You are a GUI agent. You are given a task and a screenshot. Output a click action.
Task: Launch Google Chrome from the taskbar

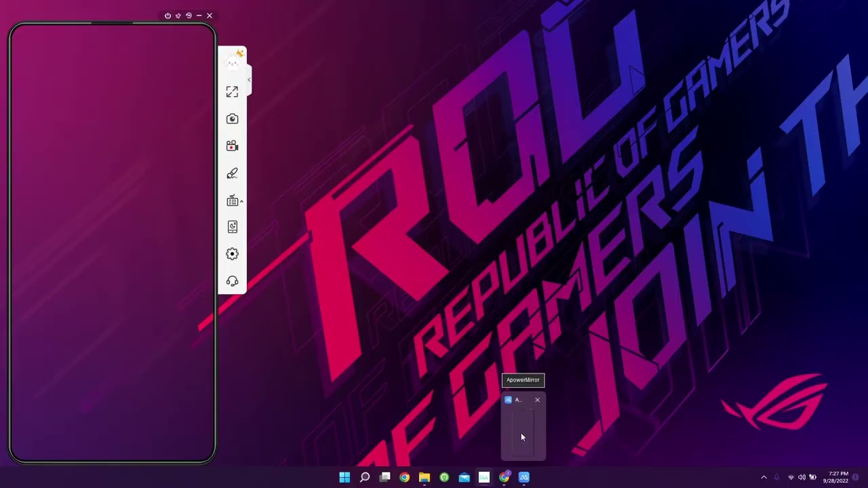coord(404,477)
